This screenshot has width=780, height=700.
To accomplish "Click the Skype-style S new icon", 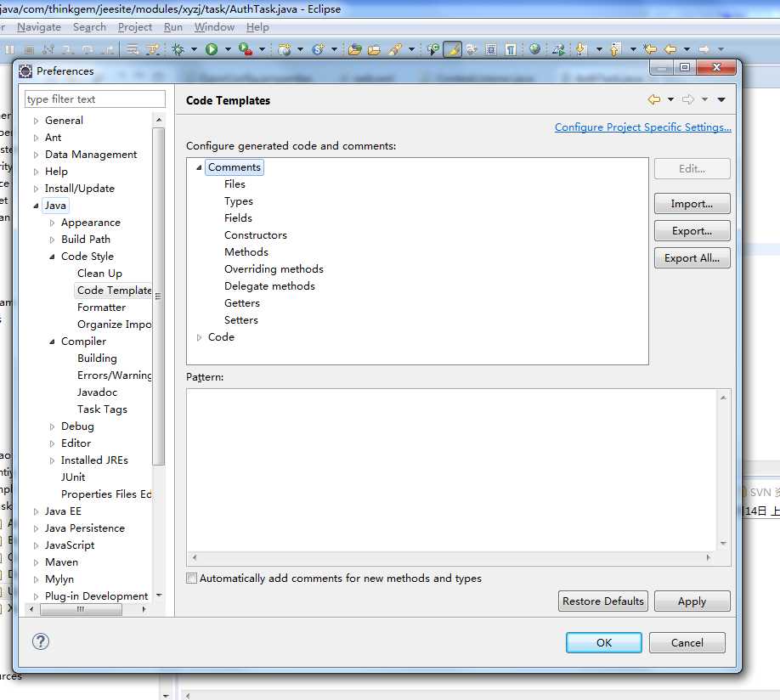I will tap(319, 48).
